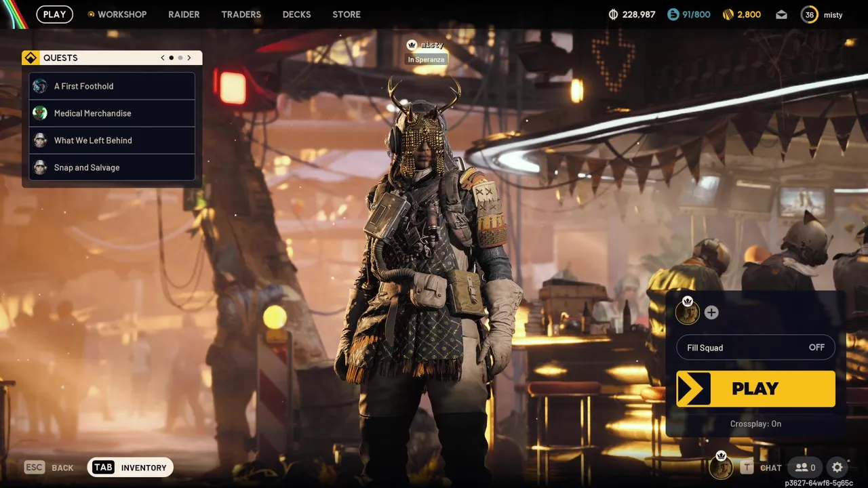Click the WORKSHOP yellow notification dot icon
The height and width of the screenshot is (488, 868).
pyautogui.click(x=91, y=14)
